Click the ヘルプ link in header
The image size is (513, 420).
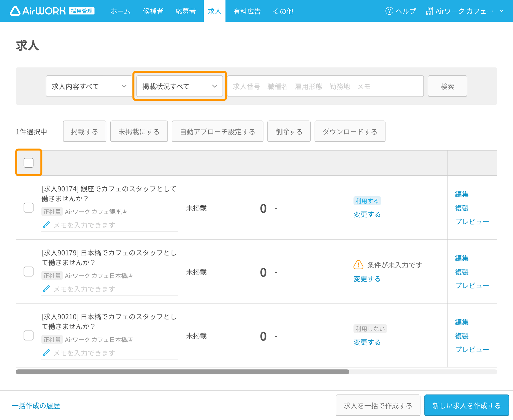coord(406,11)
